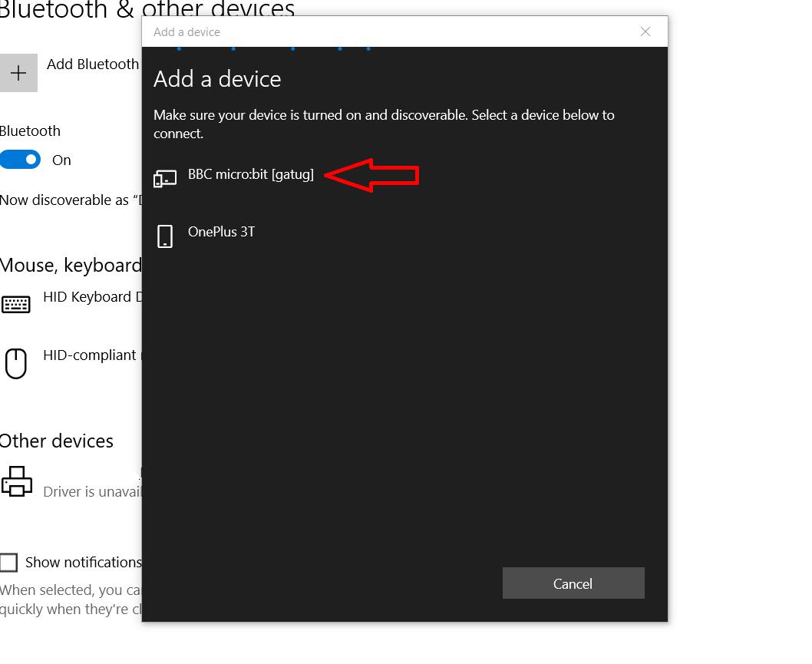812x664 pixels.
Task: Click the plus Add Bluetooth button in Settings
Action: [x=18, y=73]
